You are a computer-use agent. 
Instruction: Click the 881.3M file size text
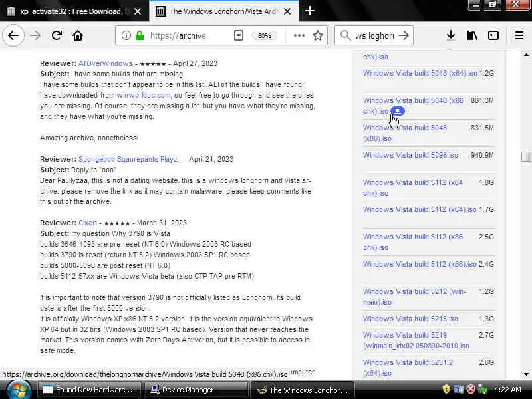point(482,100)
